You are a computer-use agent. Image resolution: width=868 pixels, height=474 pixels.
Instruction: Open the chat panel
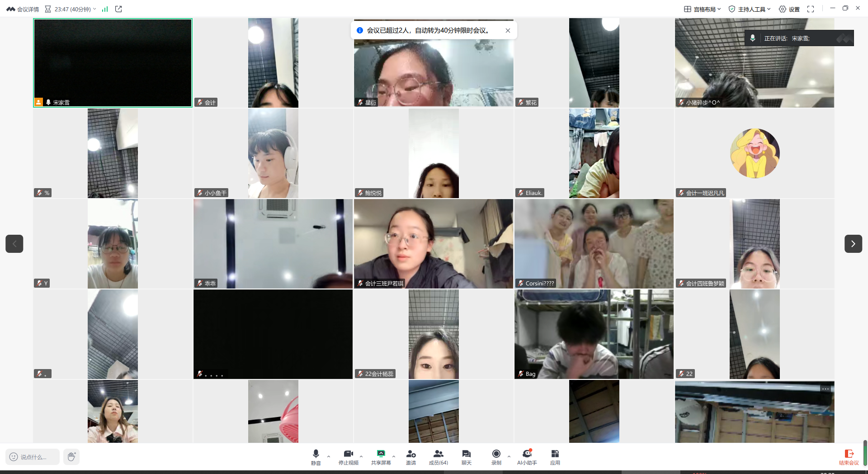(x=466, y=456)
